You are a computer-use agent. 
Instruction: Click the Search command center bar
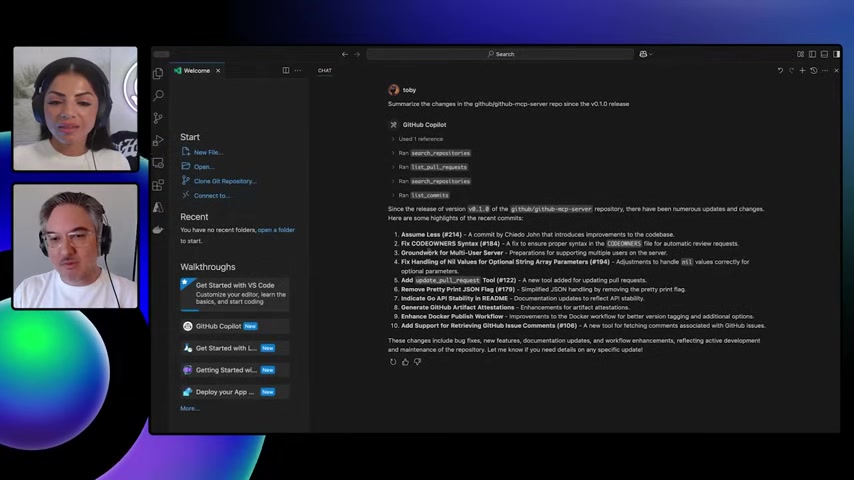(500, 54)
